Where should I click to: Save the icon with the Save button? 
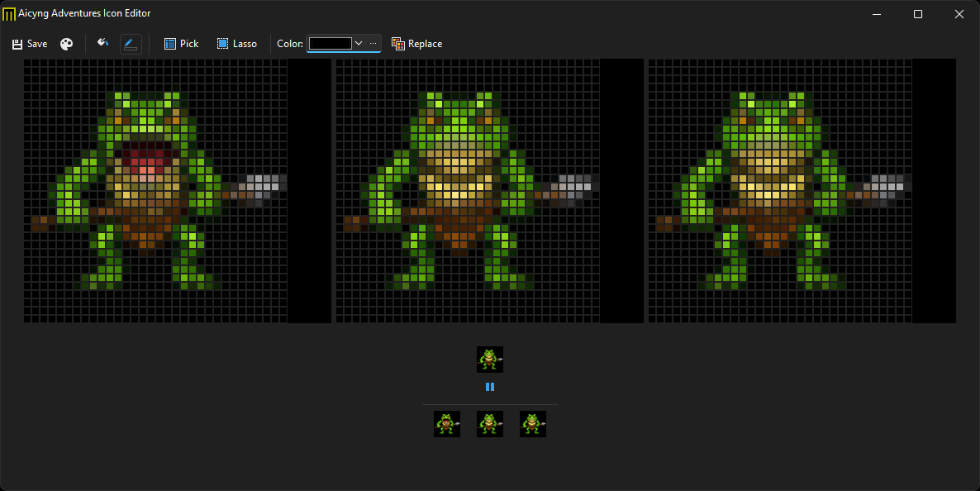(30, 44)
